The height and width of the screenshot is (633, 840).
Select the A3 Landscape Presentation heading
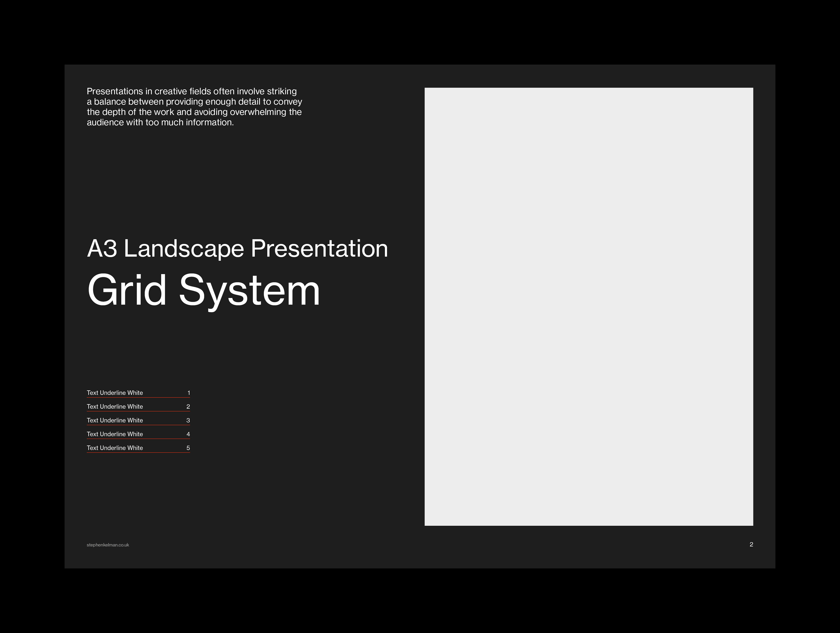coord(237,249)
